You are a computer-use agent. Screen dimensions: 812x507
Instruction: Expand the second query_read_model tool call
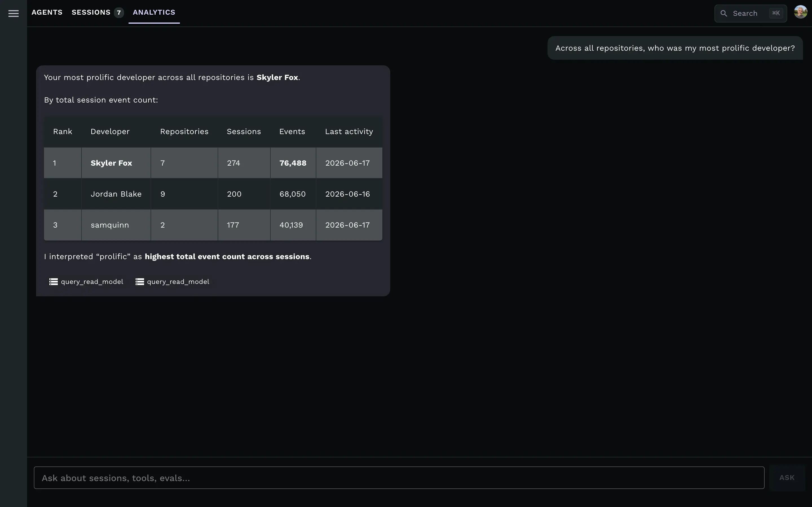pyautogui.click(x=173, y=282)
